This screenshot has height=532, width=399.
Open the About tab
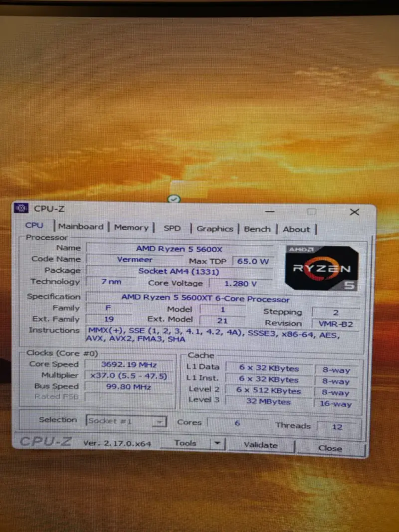296,229
